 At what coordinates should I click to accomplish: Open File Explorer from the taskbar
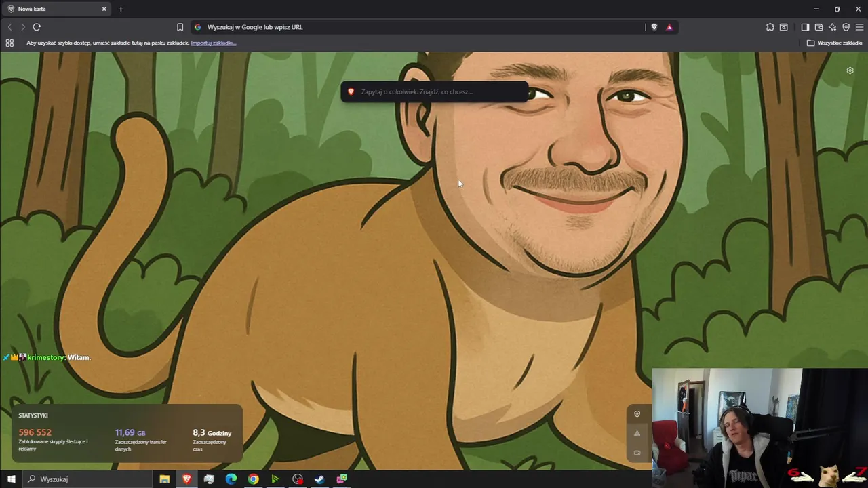pyautogui.click(x=164, y=479)
